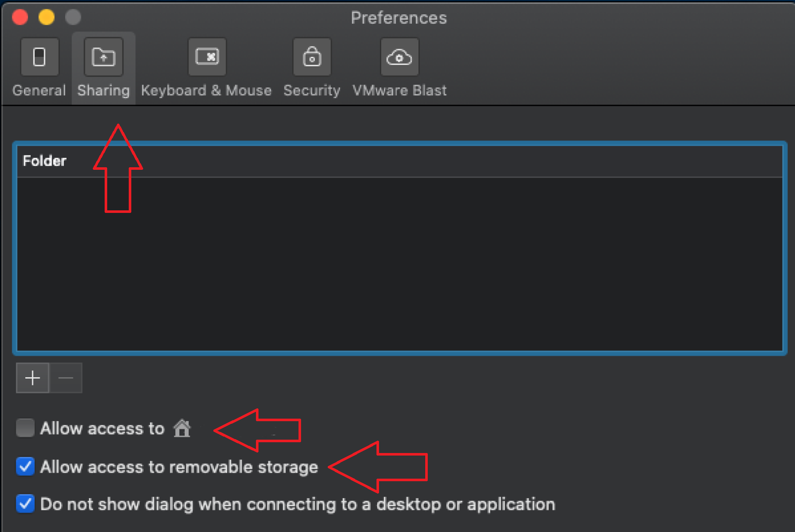Click the Keyboard & Mouse text label
Image resolution: width=795 pixels, height=532 pixels.
[206, 90]
